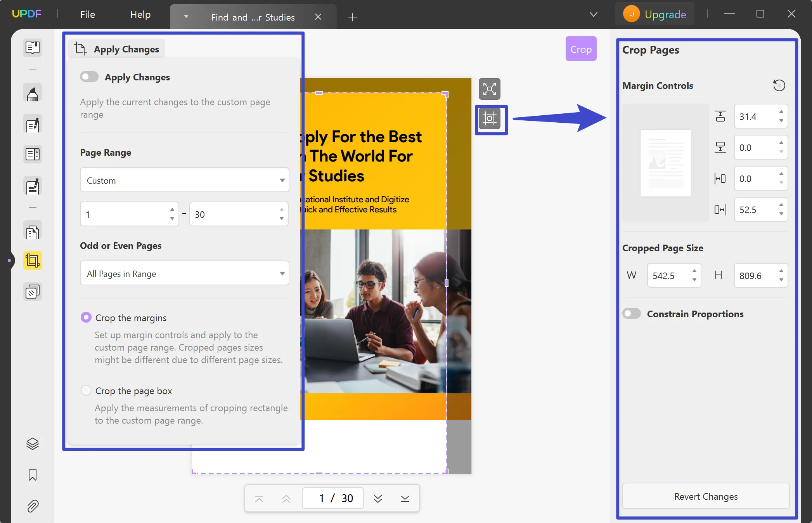Enable the Constrain Proportions toggle
The width and height of the screenshot is (812, 523).
632,313
